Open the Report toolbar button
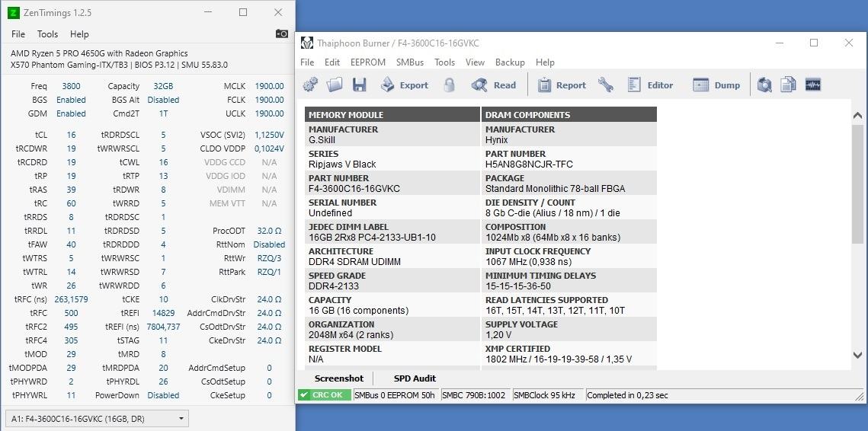 click(562, 85)
